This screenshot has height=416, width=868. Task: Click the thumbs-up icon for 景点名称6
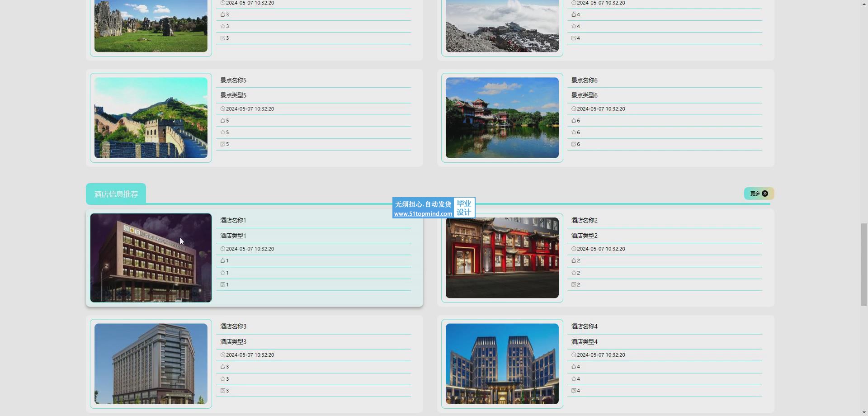click(x=574, y=121)
